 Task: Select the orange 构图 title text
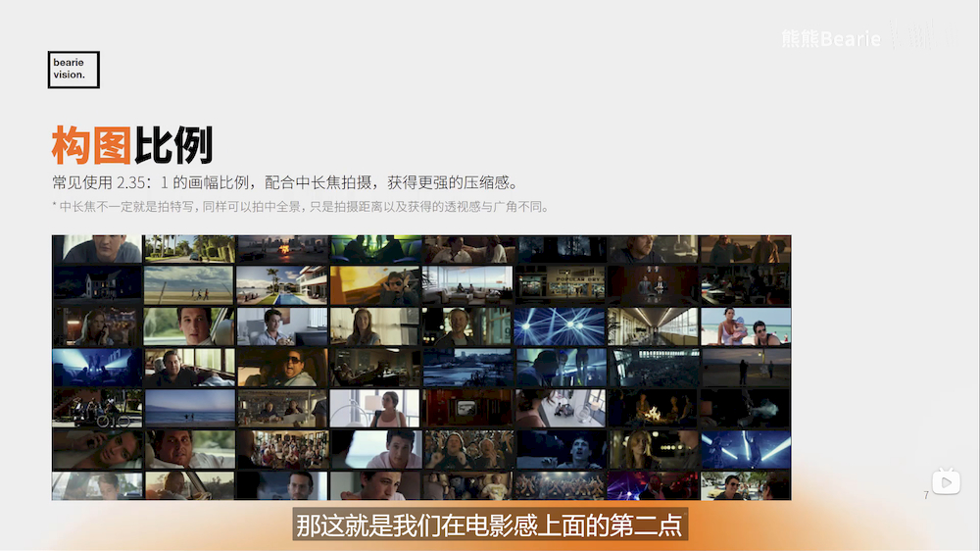click(91, 145)
